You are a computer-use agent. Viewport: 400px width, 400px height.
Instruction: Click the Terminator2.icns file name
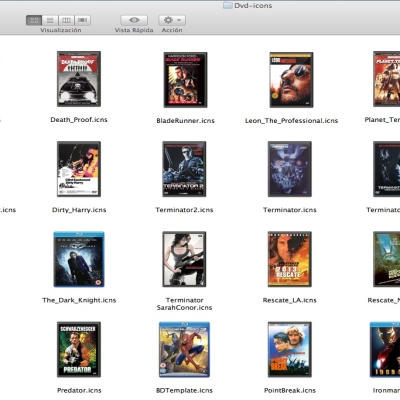(x=184, y=210)
